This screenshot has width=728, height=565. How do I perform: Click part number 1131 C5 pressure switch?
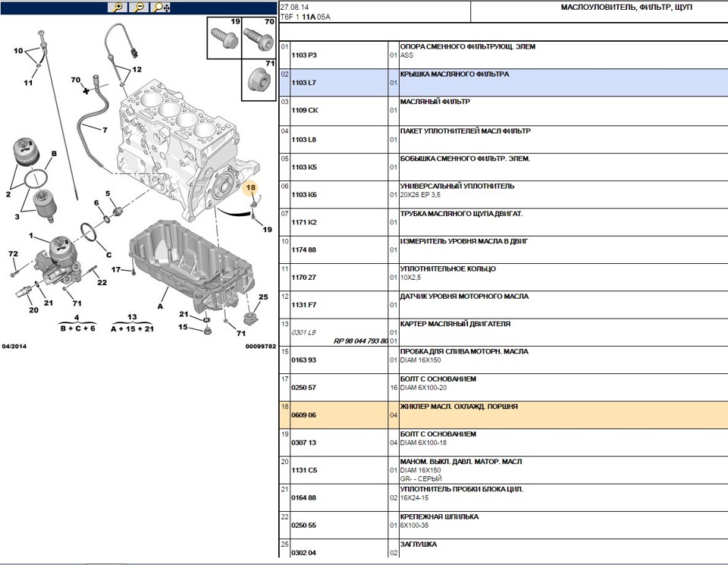[304, 470]
